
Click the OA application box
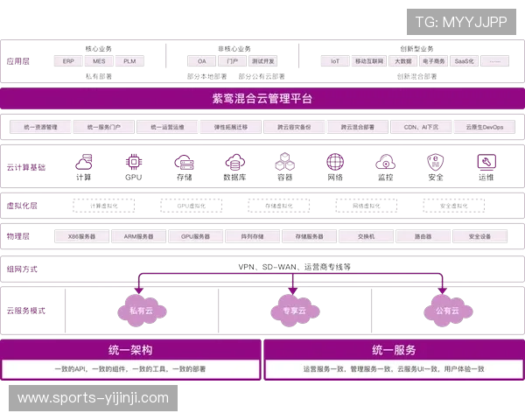(x=201, y=61)
